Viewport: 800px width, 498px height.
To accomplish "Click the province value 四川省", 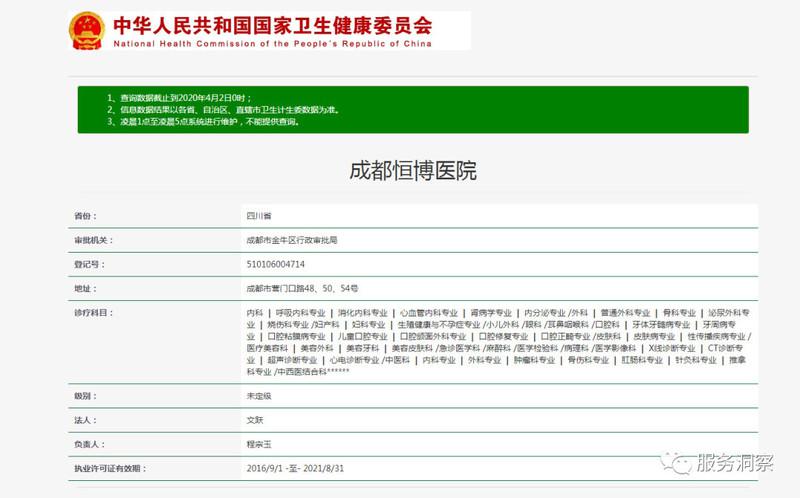I will tap(259, 216).
